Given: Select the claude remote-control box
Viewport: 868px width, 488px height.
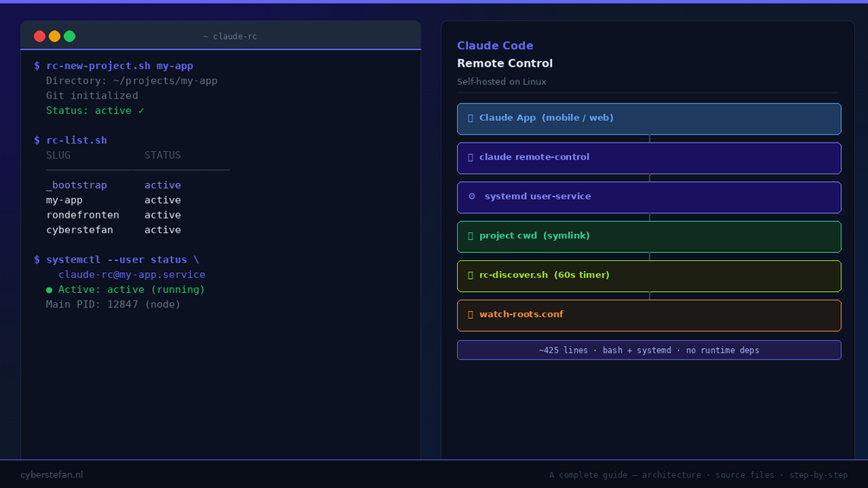Looking at the screenshot, I should pos(649,158).
